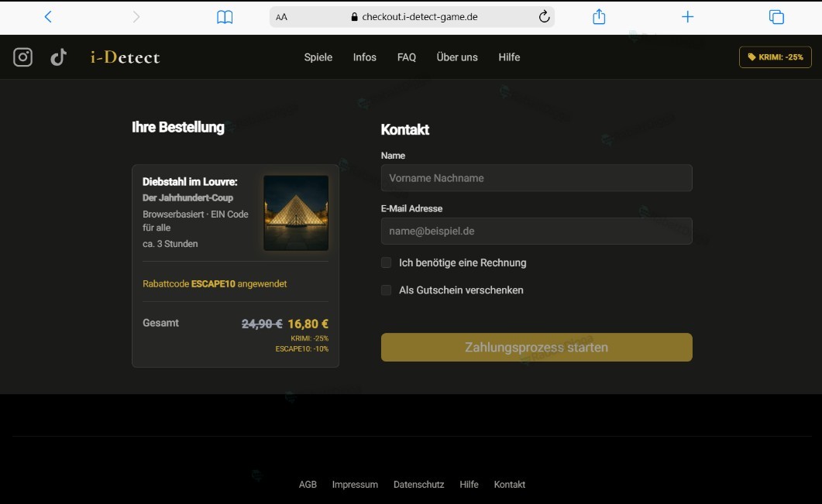822x504 pixels.
Task: Focus the E-Mail Adresse field
Action: click(x=536, y=231)
